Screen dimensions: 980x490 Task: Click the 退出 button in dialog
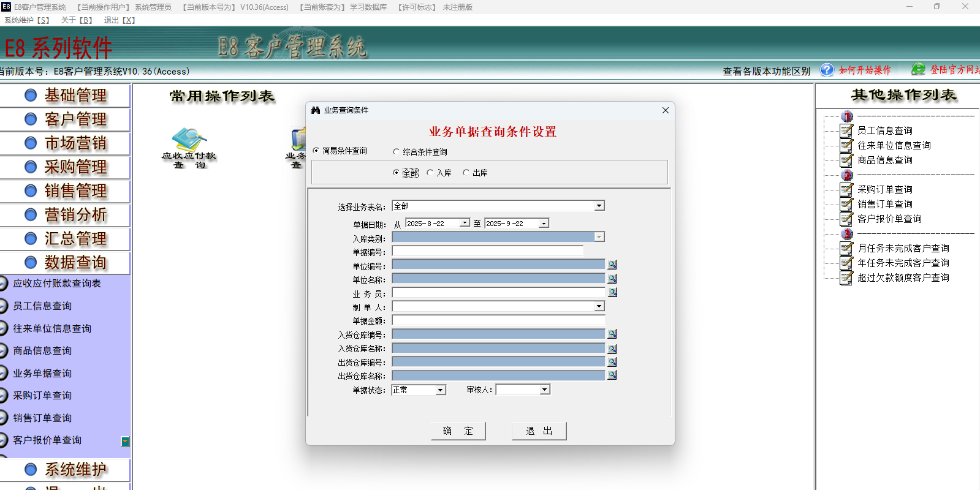pos(539,431)
